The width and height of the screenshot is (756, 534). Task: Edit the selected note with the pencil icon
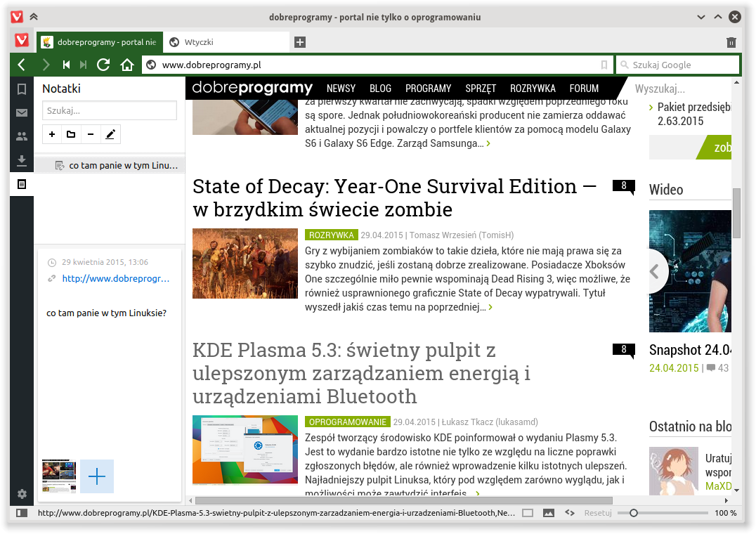110,134
